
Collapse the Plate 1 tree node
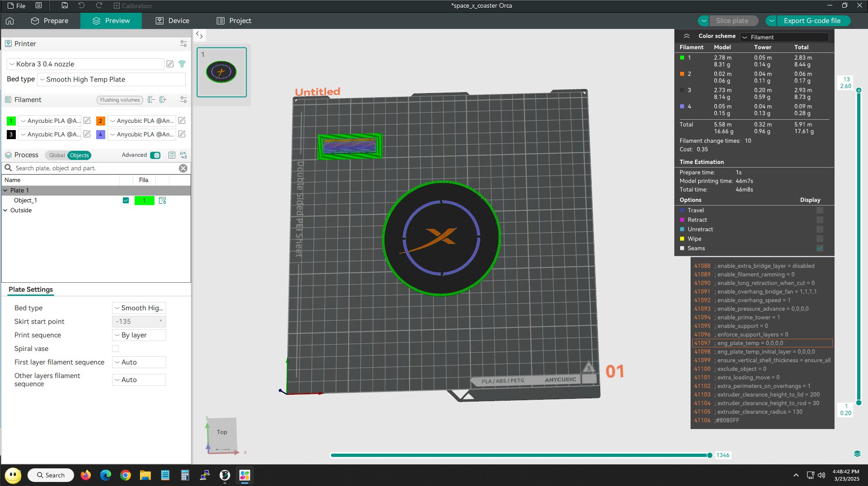(x=5, y=190)
